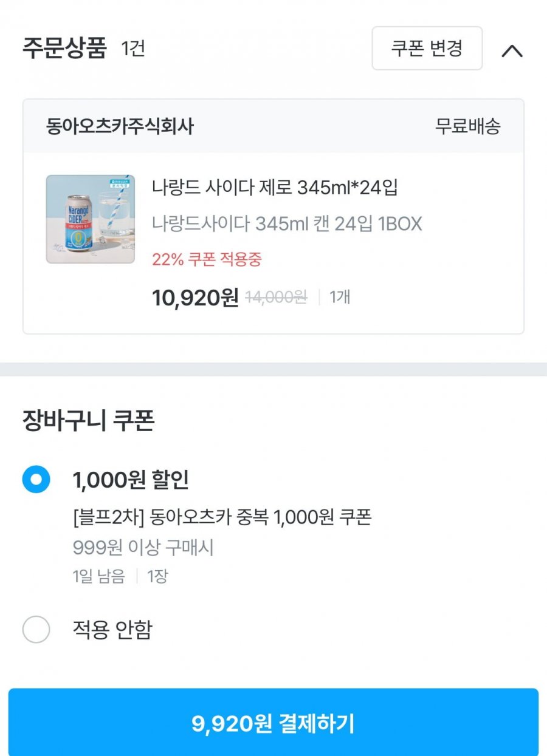The image size is (547, 756).
Task: Tap the 장바구니 쿠폰 section heading
Action: [x=88, y=420]
